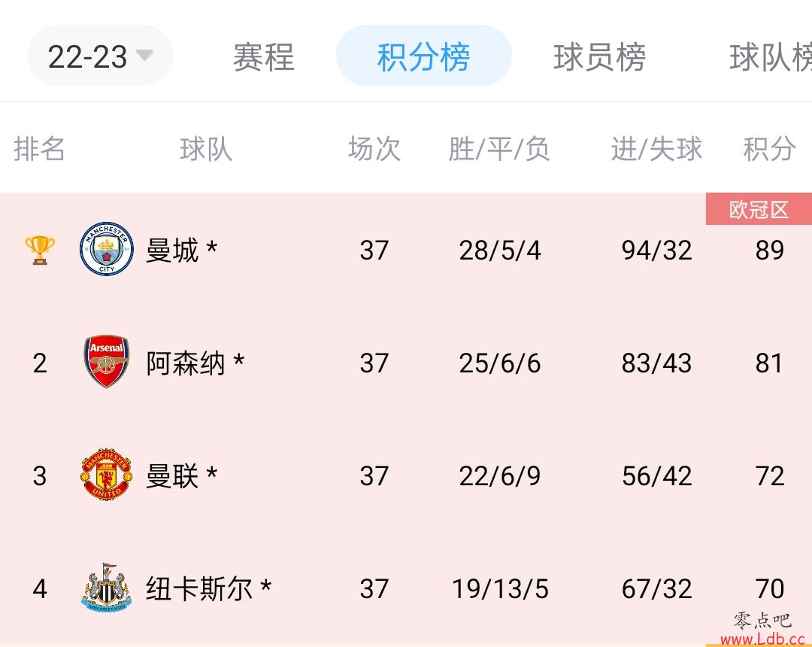Click the 积分 column header
This screenshot has width=812, height=647.
(x=770, y=149)
